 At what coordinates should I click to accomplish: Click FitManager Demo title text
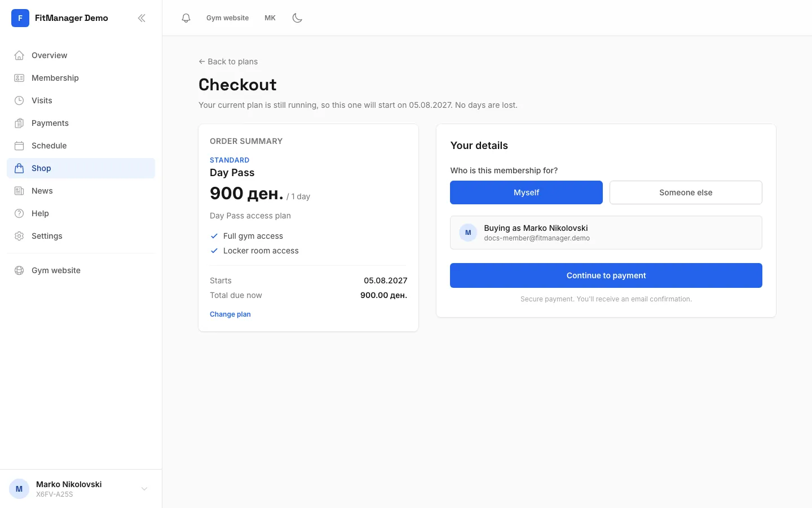pos(72,18)
